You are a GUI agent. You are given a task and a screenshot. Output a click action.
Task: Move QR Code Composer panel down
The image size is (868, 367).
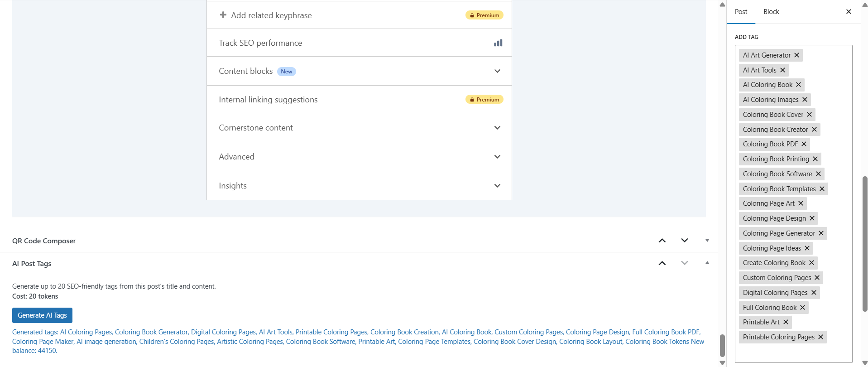click(x=684, y=241)
